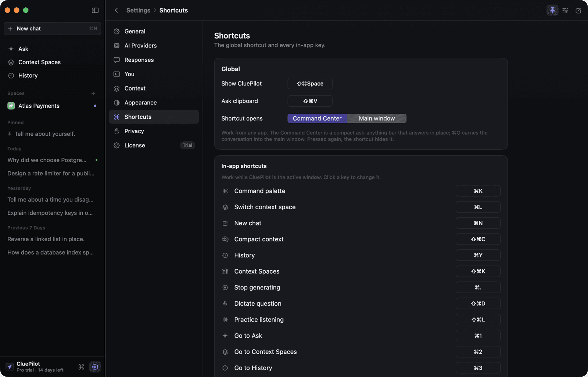Open Responses settings
This screenshot has width=588, height=377.
[x=154, y=60]
